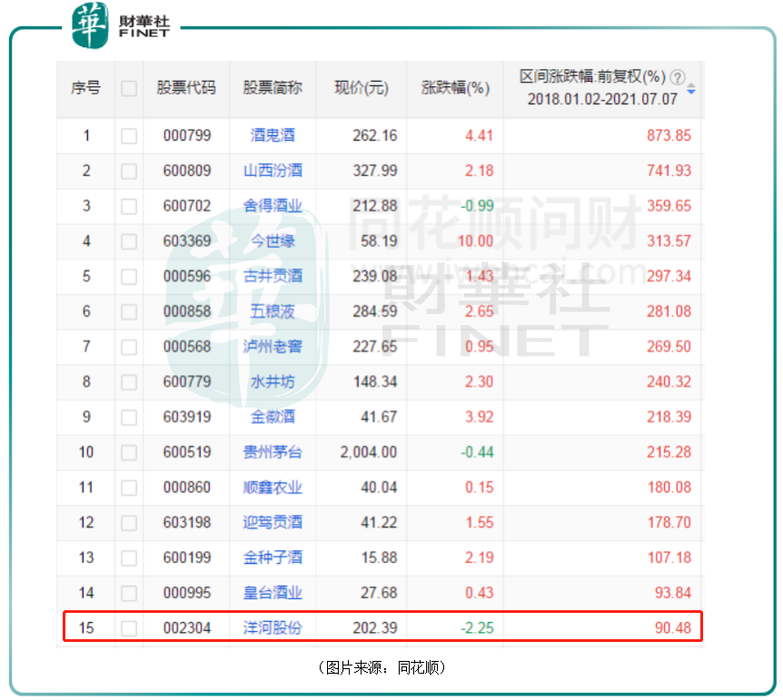
Task: Open the 酒鬼酒 stock link
Action: [x=273, y=135]
